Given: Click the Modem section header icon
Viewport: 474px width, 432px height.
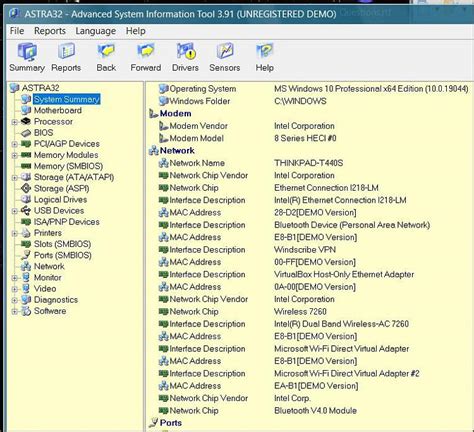Looking at the screenshot, I should coord(154,114).
